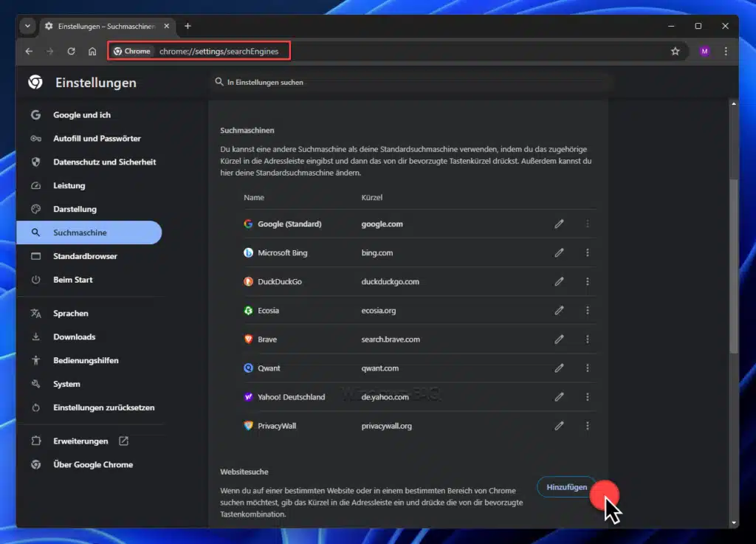Click the Chrome site info chip

click(x=132, y=51)
